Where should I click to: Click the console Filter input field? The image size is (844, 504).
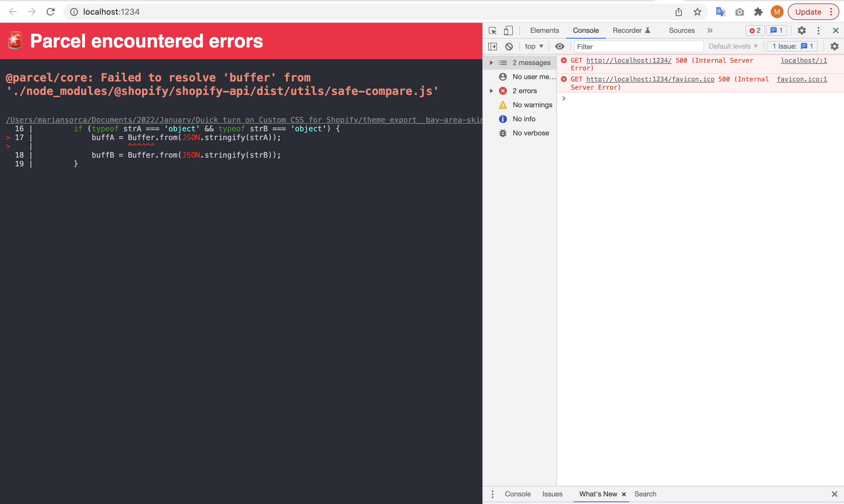point(639,47)
